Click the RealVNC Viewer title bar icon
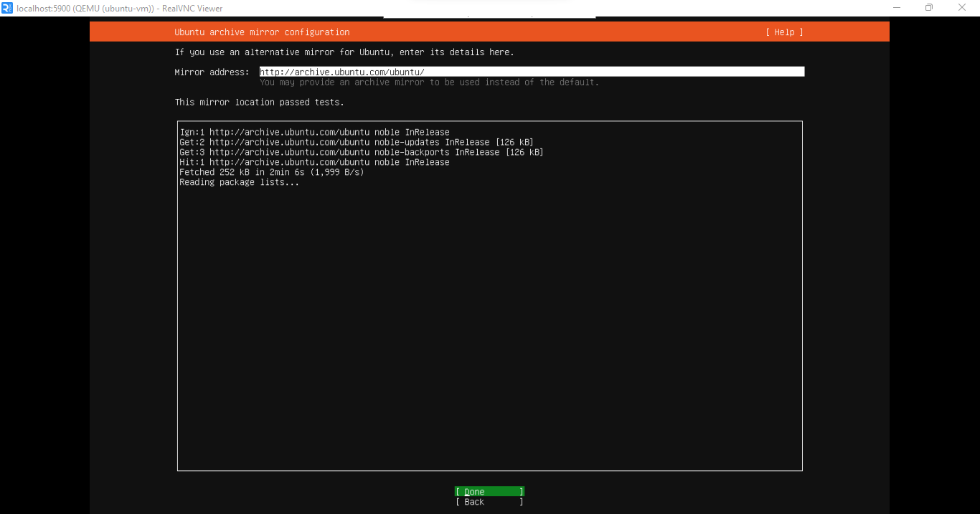 [7, 8]
